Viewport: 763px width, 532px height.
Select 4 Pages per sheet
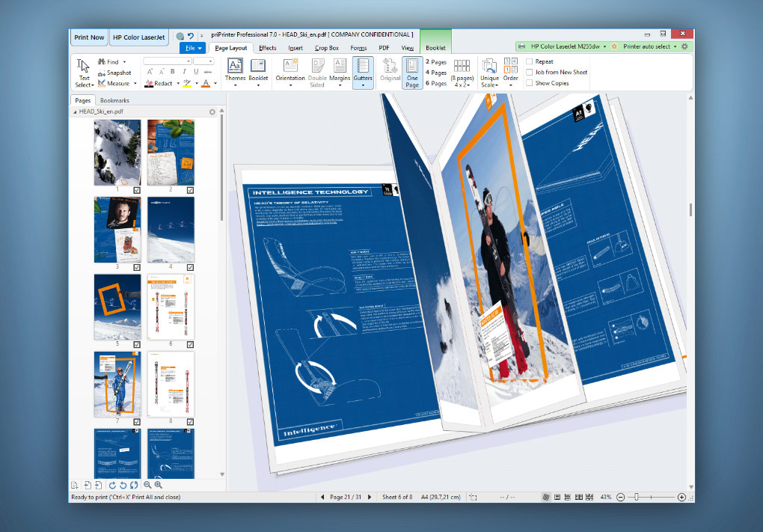pos(436,73)
